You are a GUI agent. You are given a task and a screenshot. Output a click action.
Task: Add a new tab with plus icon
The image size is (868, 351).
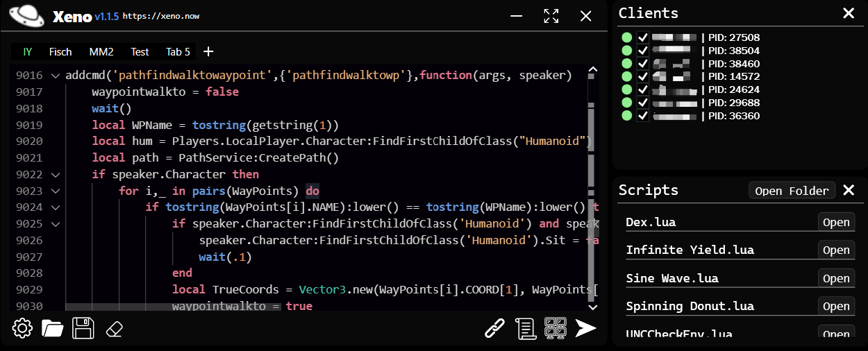pos(208,51)
